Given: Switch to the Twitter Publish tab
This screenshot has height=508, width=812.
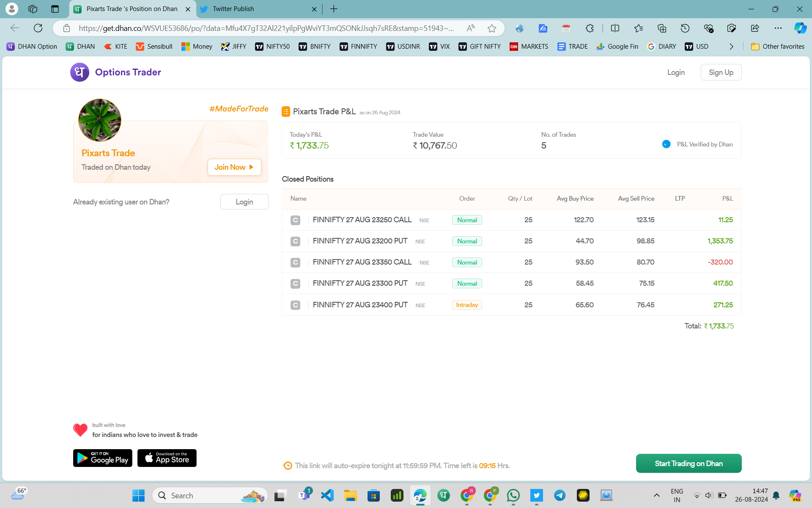Looking at the screenshot, I should [259, 9].
